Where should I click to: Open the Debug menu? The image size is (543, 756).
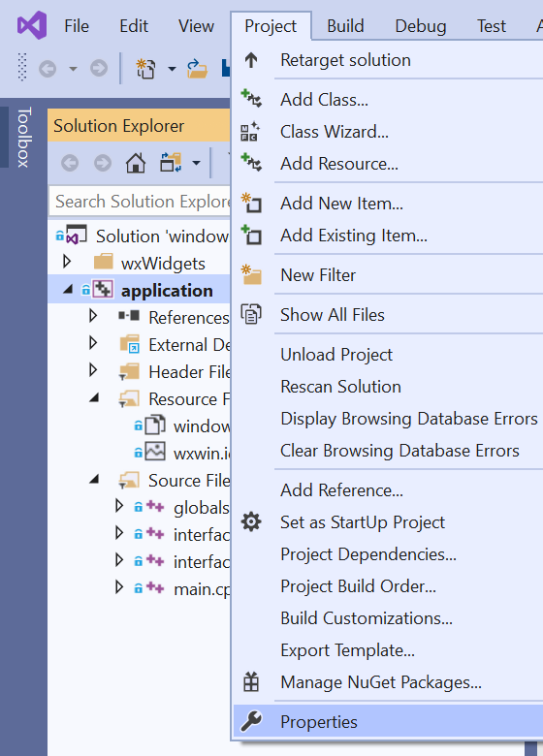coord(421,26)
